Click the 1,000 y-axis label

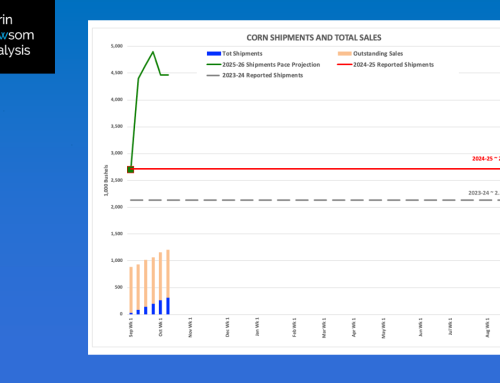(117, 260)
